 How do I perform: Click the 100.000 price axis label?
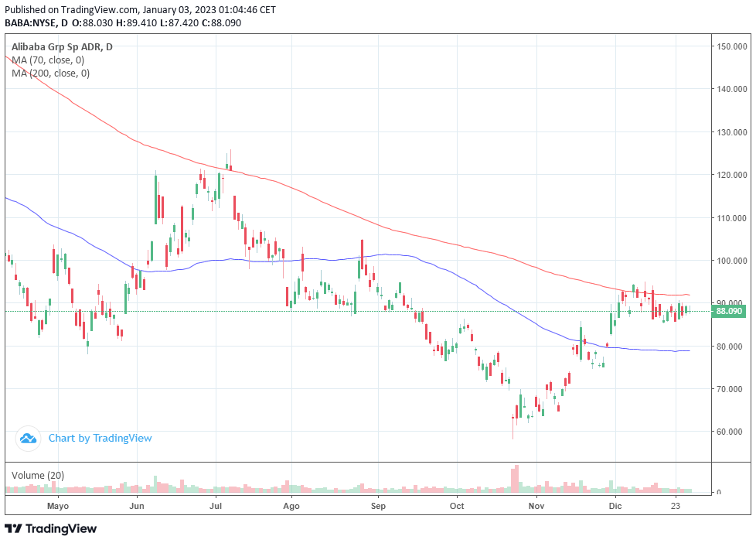click(x=732, y=261)
